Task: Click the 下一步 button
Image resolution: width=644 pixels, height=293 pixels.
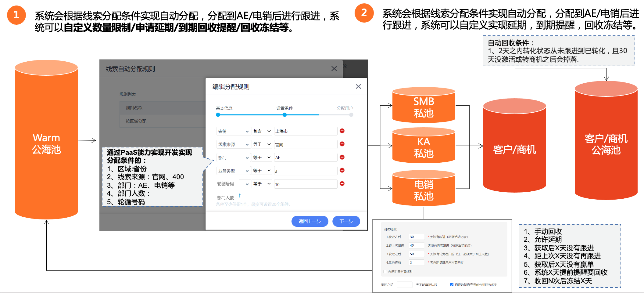Action: pos(346,221)
